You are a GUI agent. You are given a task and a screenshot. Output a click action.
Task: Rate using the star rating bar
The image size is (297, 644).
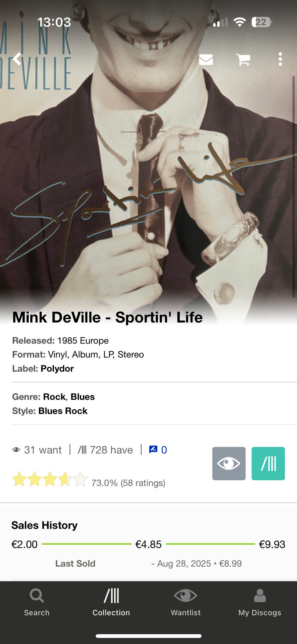tap(50, 479)
